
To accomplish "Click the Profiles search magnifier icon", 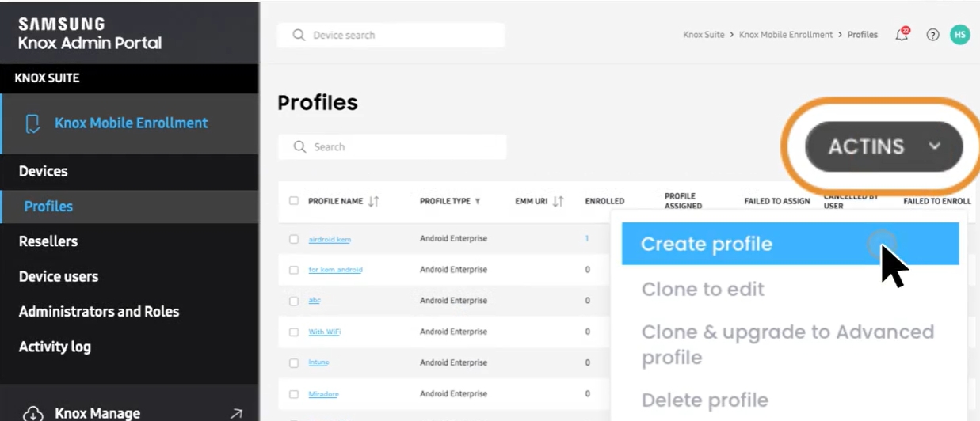I will (299, 146).
